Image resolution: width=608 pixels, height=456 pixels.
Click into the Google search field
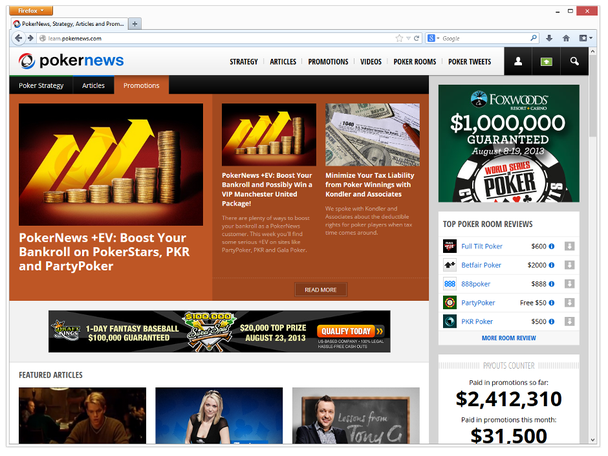pyautogui.click(x=485, y=38)
